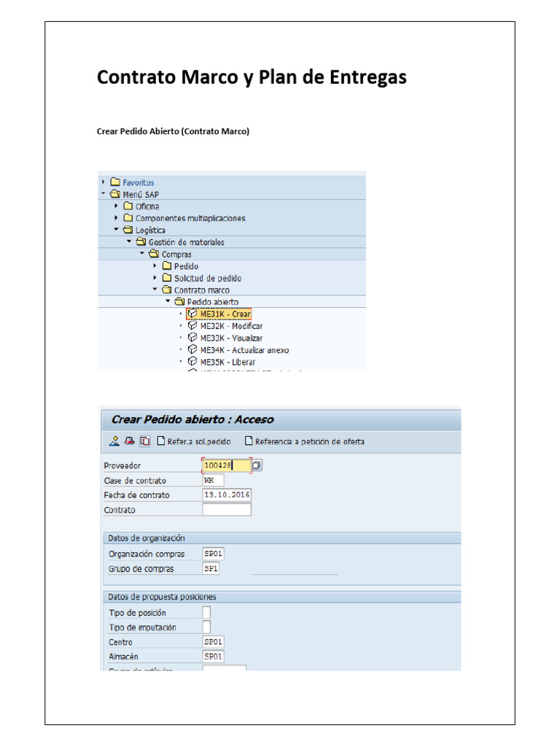560x747 pixels.
Task: Click Gestión de materiales folder icon
Action: tap(141, 241)
